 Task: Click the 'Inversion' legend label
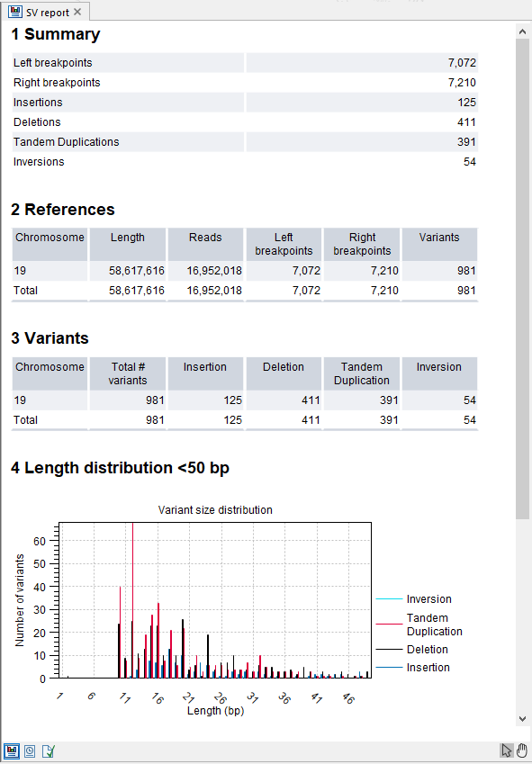[428, 599]
